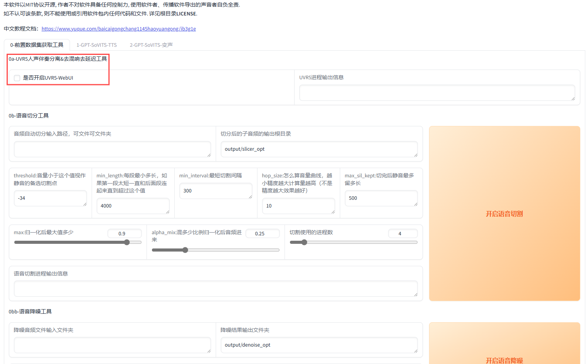Click the alpha_mix slider handle
This screenshot has width=588, height=364.
[185, 250]
